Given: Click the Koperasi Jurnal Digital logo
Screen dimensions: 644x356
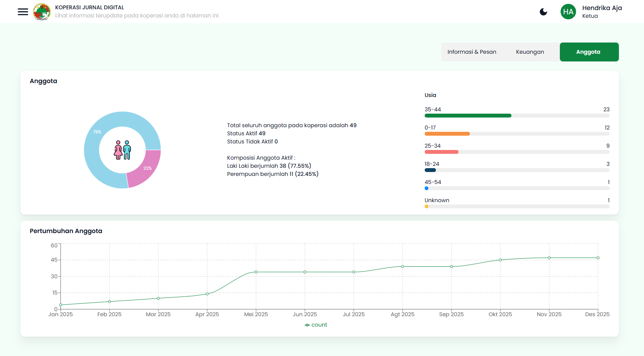Looking at the screenshot, I should coord(41,12).
